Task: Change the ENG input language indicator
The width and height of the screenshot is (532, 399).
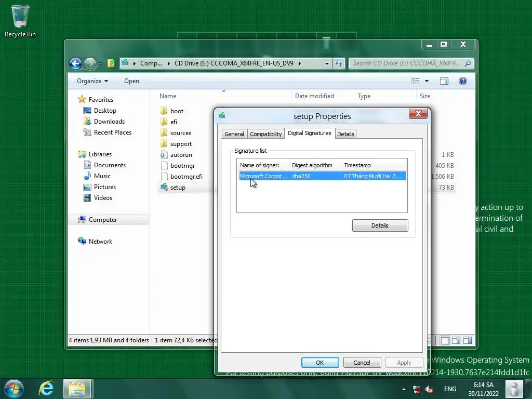Action: click(x=450, y=389)
